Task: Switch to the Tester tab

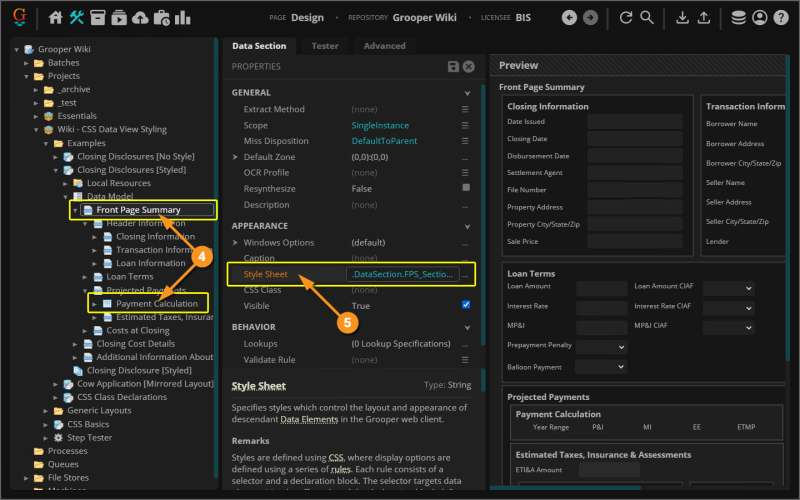Action: pos(324,46)
